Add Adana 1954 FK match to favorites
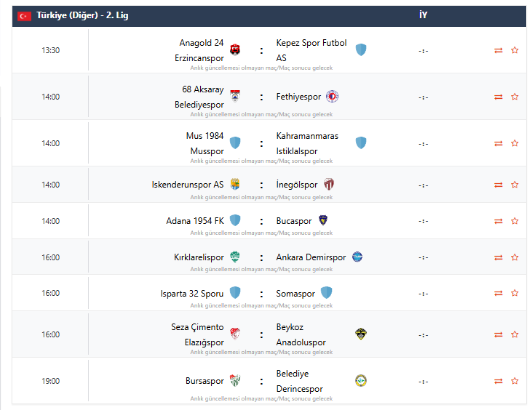This screenshot has width=532, height=410. [515, 221]
